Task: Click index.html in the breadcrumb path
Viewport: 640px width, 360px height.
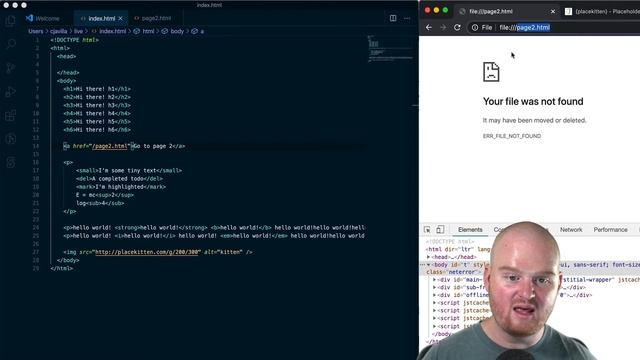Action: (109, 31)
